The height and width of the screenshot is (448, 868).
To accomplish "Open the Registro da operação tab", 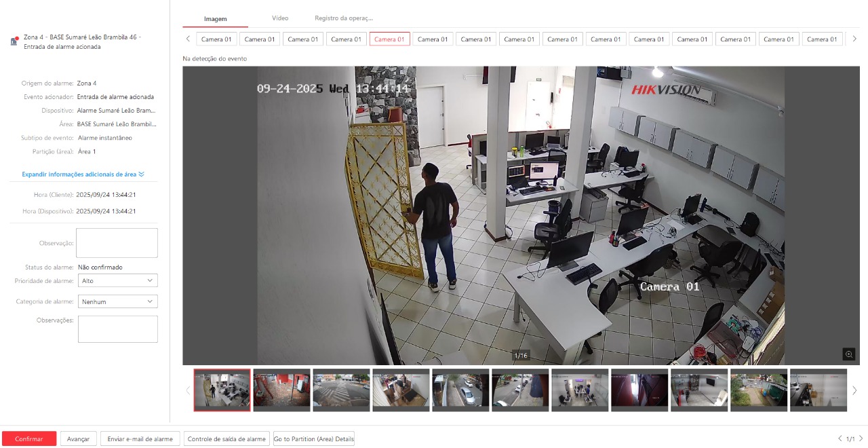I will [343, 18].
